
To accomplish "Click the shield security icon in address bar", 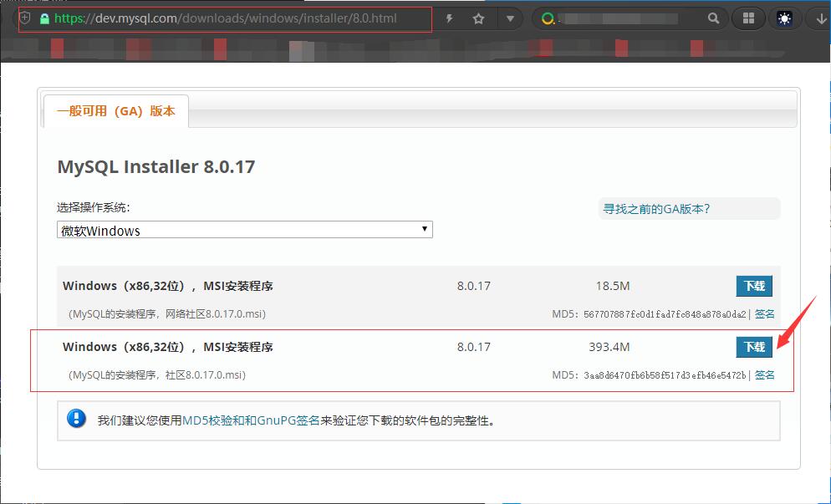I will (x=26, y=18).
